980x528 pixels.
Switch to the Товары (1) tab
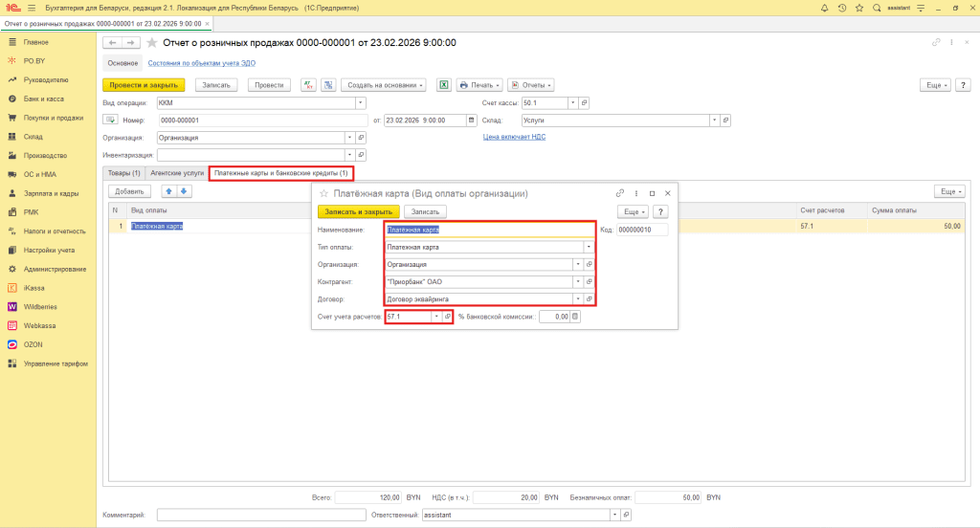point(123,173)
